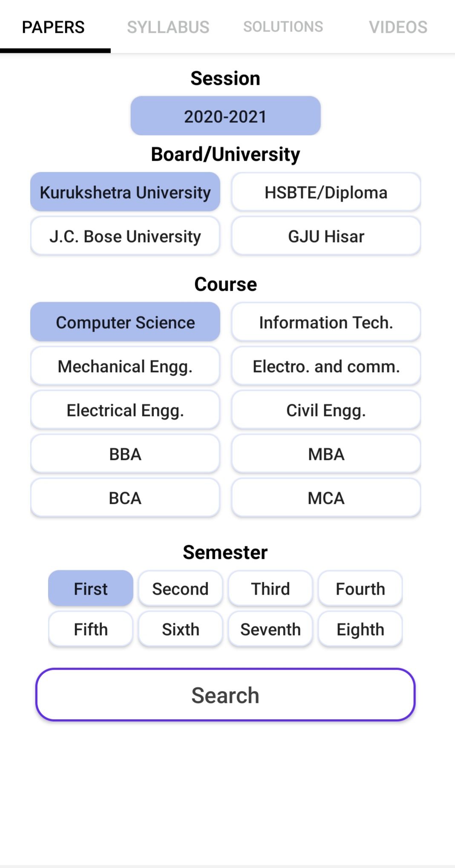This screenshot has height=868, width=455.
Task: Select Mechanical Engg. course
Action: click(x=125, y=366)
